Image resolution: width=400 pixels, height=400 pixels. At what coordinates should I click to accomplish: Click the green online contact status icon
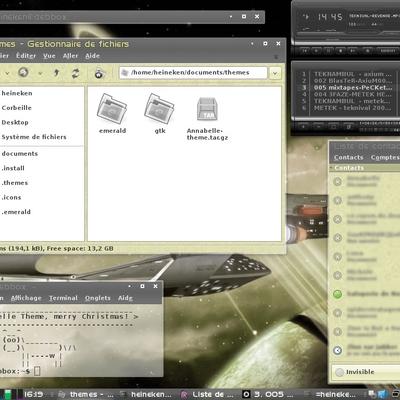tap(338, 294)
